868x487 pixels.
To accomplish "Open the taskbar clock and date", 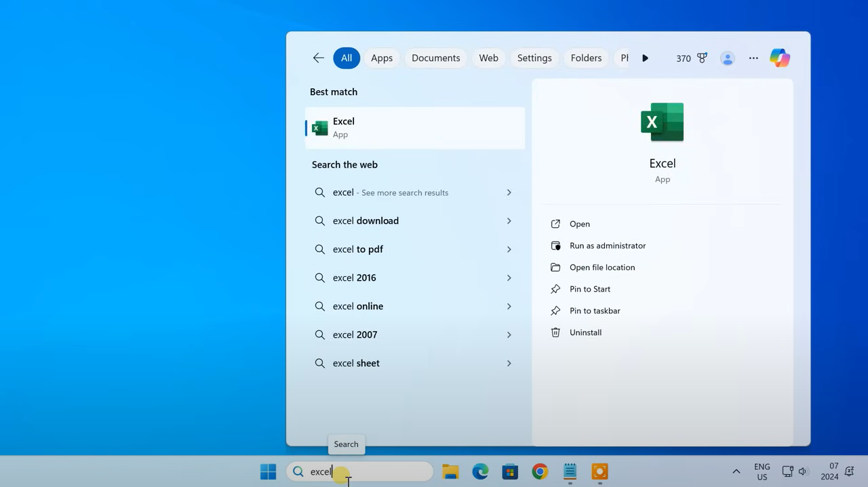I will [829, 472].
